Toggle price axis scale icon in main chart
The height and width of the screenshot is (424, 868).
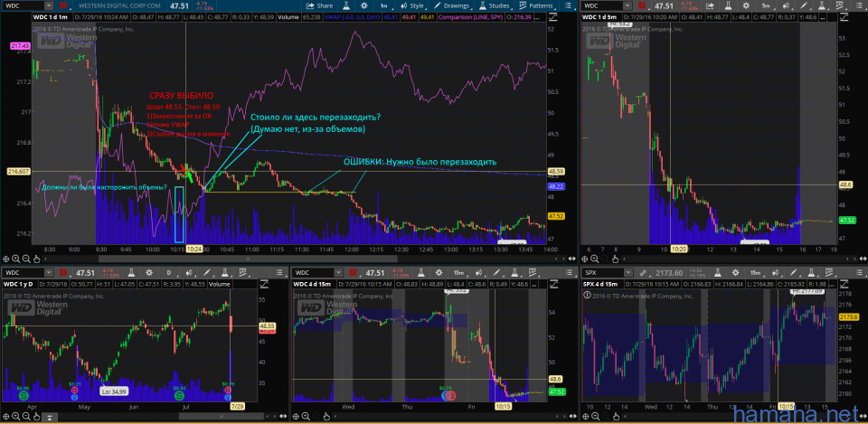pyautogui.click(x=554, y=18)
